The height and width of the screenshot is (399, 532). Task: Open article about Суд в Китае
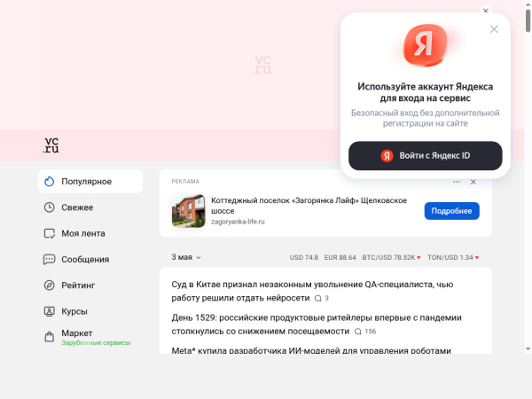coord(312,291)
